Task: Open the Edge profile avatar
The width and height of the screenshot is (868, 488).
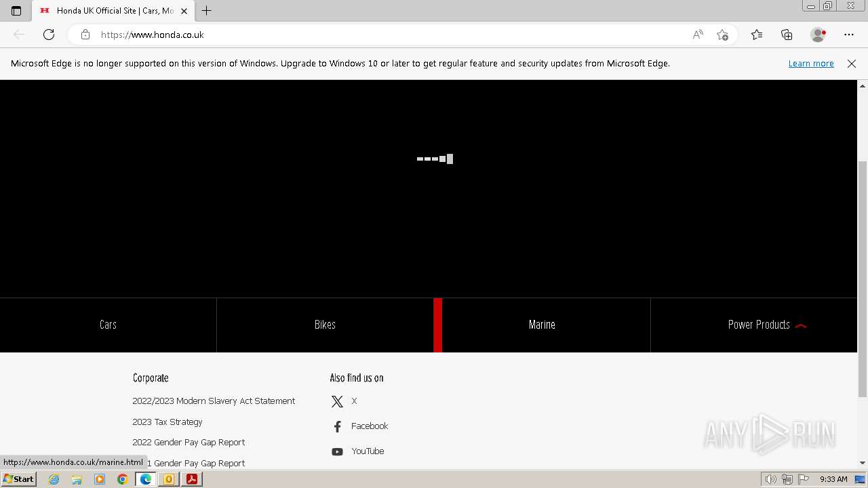Action: 818,35
